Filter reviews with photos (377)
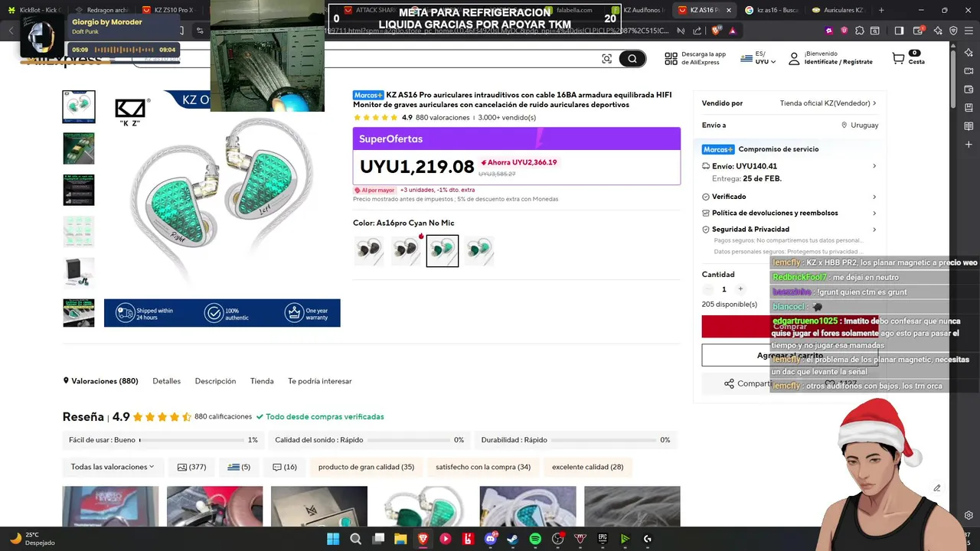Viewport: 980px width, 551px height. [x=191, y=467]
